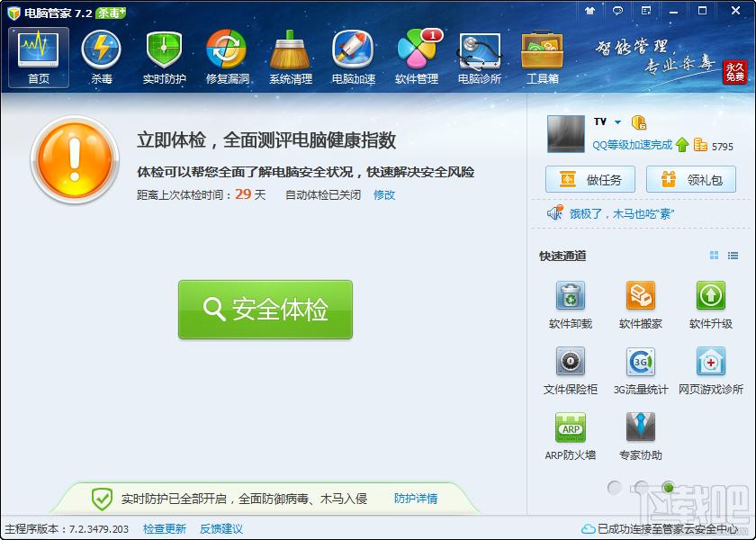Open 软件管理 with notification badge
756x540 pixels.
pyautogui.click(x=417, y=58)
